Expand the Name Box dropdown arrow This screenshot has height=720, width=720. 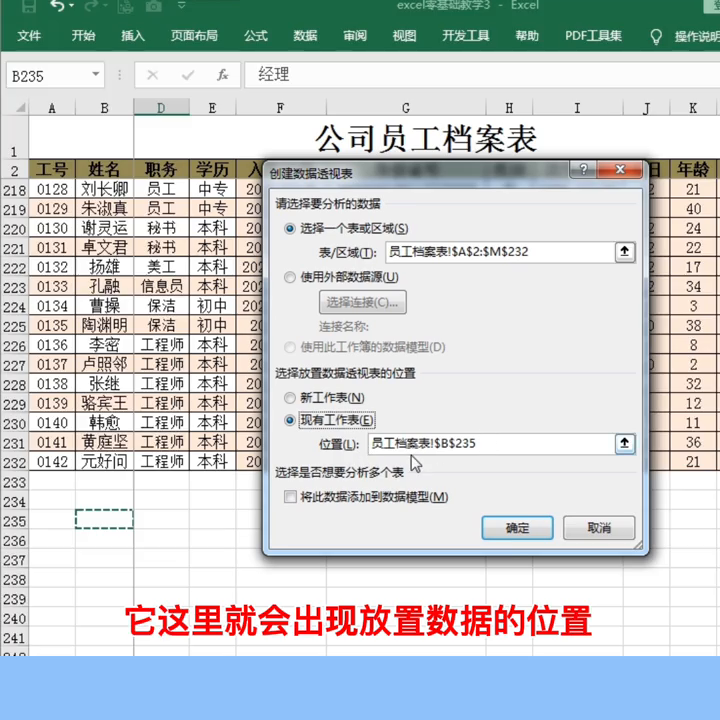click(x=96, y=74)
